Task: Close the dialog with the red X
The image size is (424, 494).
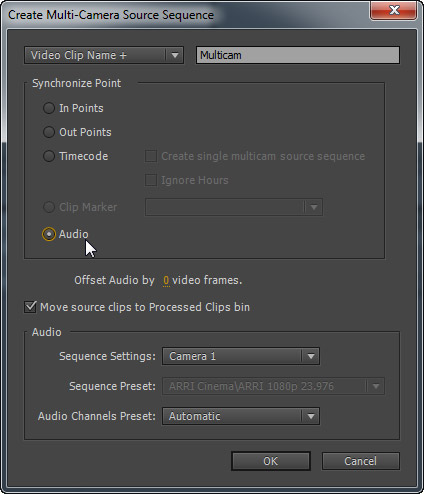Action: [394, 10]
